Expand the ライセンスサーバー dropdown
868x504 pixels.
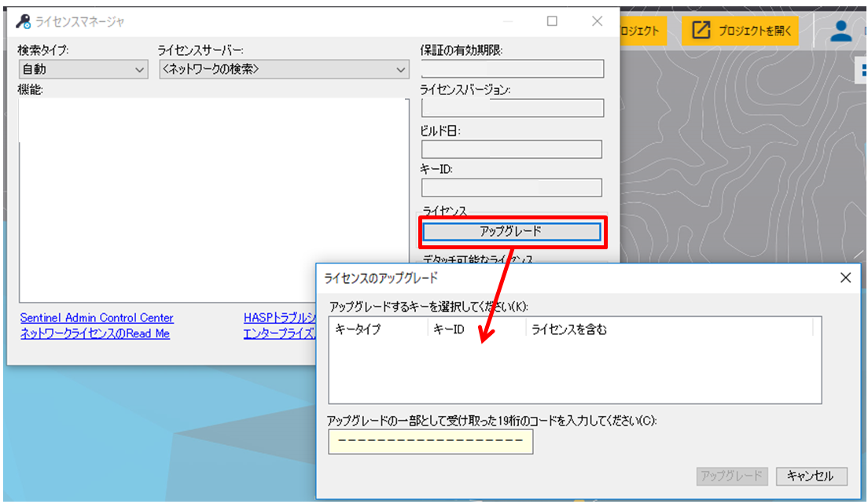pos(283,70)
